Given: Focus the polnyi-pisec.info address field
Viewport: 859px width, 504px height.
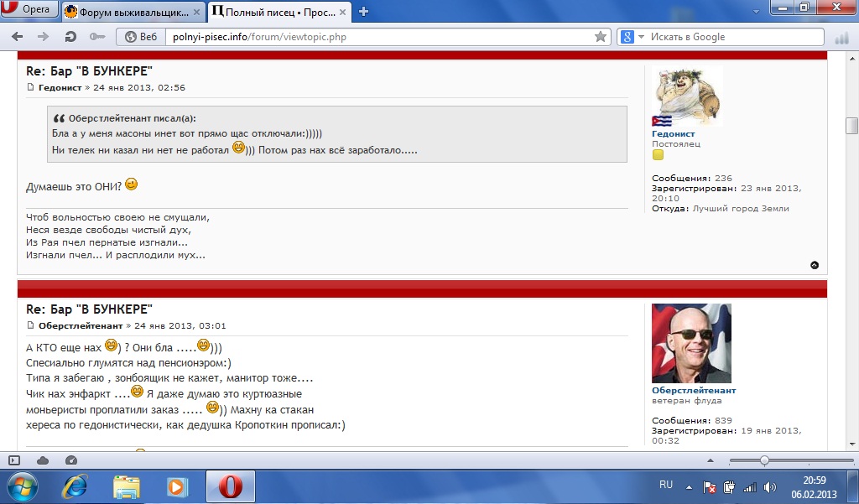Looking at the screenshot, I should 378,37.
